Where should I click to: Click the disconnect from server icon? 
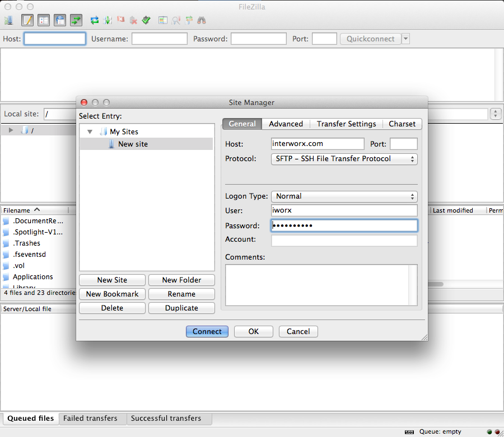[x=133, y=21]
